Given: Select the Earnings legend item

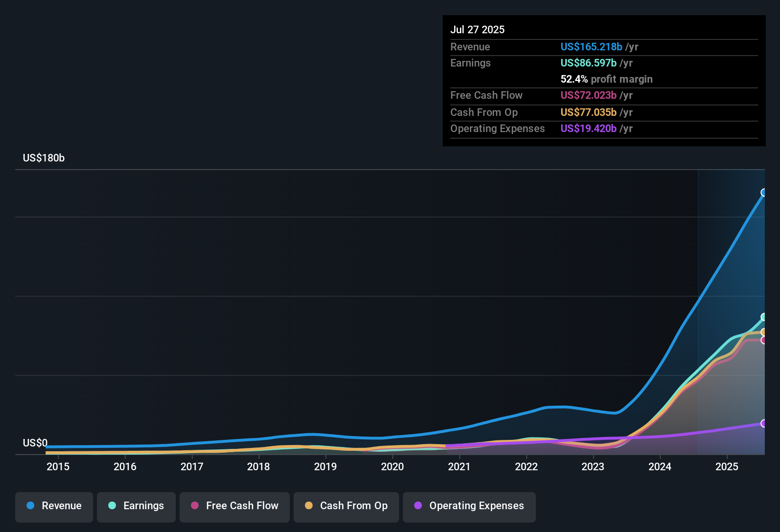Looking at the screenshot, I should pyautogui.click(x=136, y=506).
